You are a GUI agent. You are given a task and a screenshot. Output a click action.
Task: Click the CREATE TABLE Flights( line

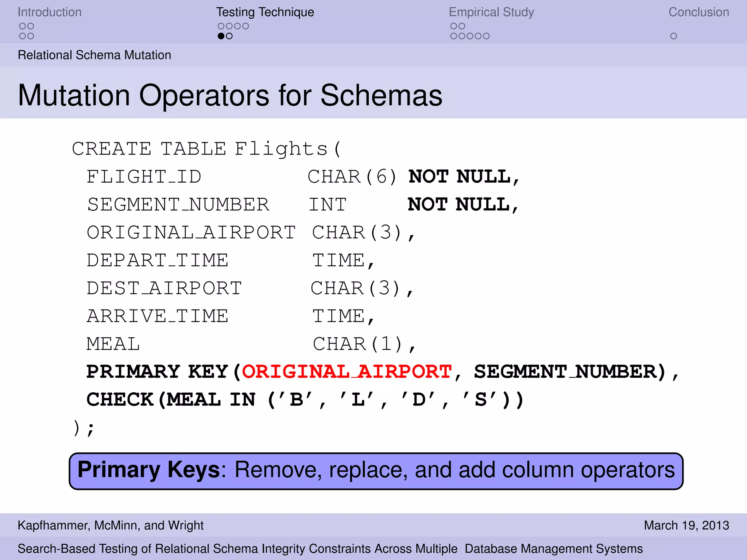point(206,149)
